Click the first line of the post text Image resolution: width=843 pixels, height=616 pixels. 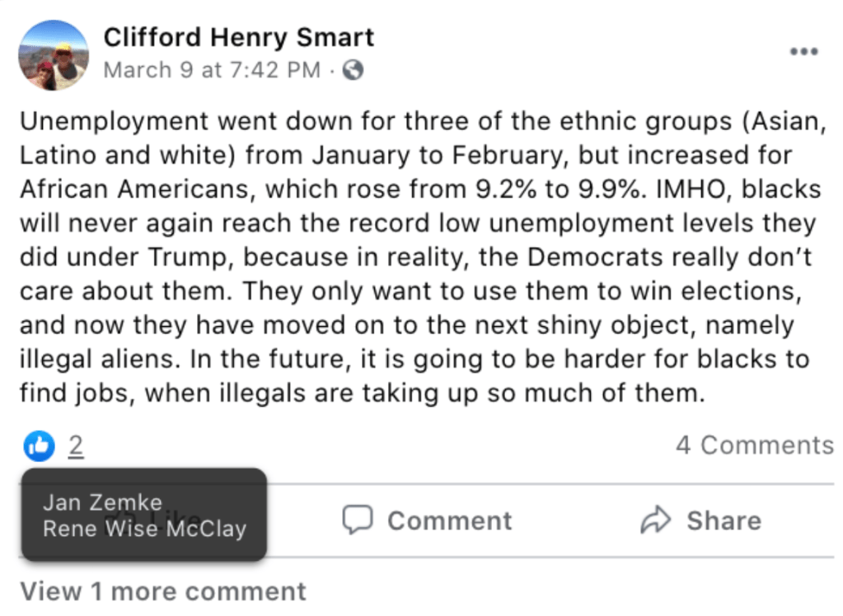point(420,122)
